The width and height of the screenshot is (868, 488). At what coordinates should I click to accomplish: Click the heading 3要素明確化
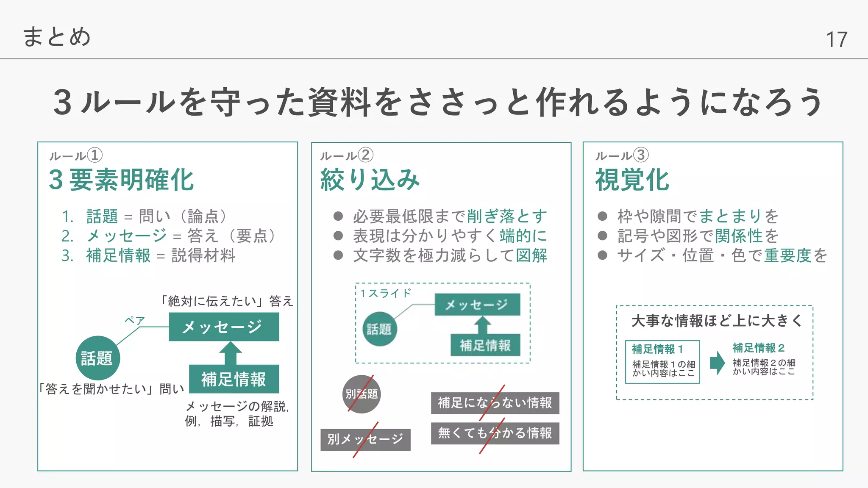point(121,180)
